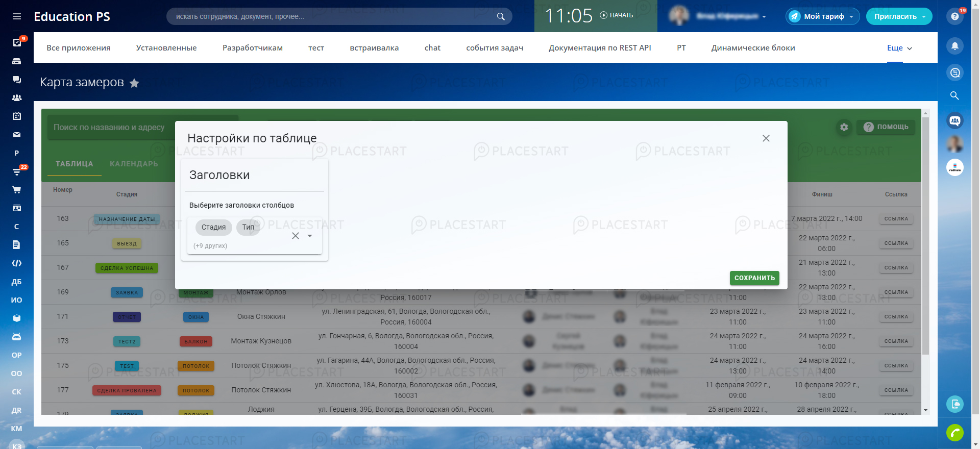Click the СДЕЛКА УСПЕШНА stage label
This screenshot has width=980, height=449.
point(127,268)
